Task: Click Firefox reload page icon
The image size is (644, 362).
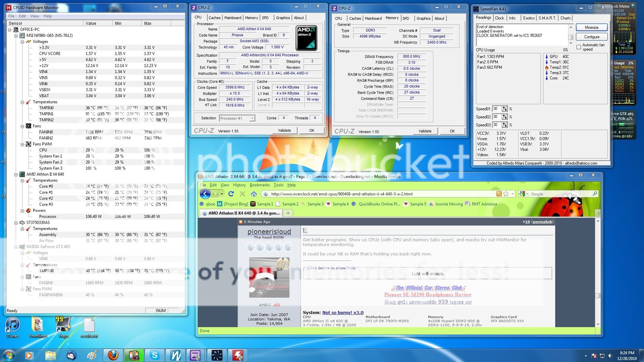Action: click(231, 194)
